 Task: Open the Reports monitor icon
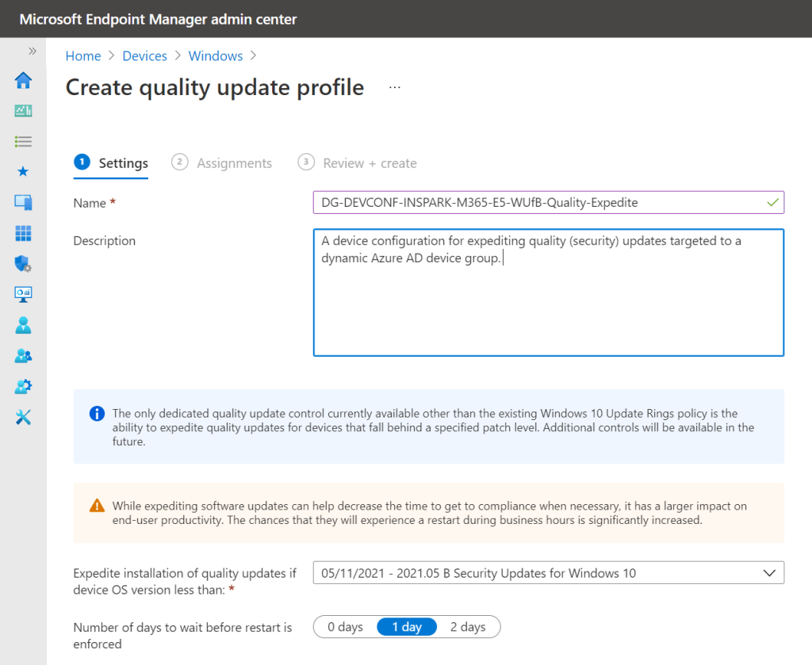23,294
